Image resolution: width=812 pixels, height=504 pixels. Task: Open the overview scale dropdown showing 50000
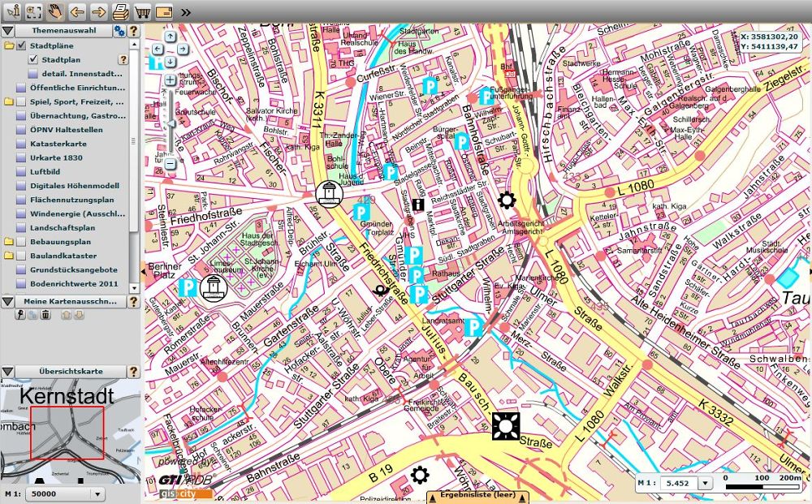point(97,493)
